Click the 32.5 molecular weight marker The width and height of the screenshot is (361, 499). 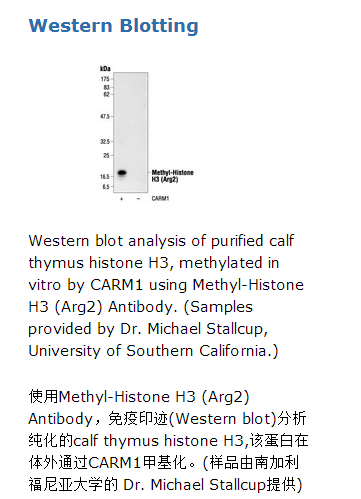105,142
